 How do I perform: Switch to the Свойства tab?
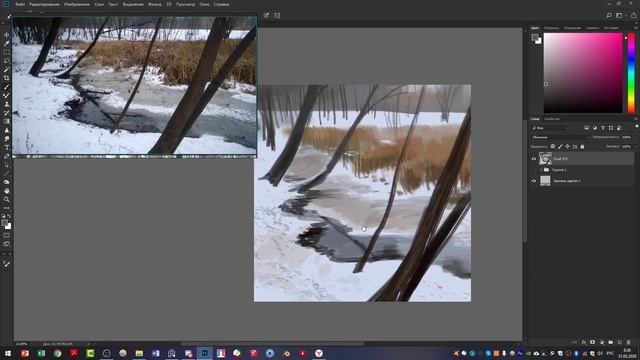click(552, 119)
